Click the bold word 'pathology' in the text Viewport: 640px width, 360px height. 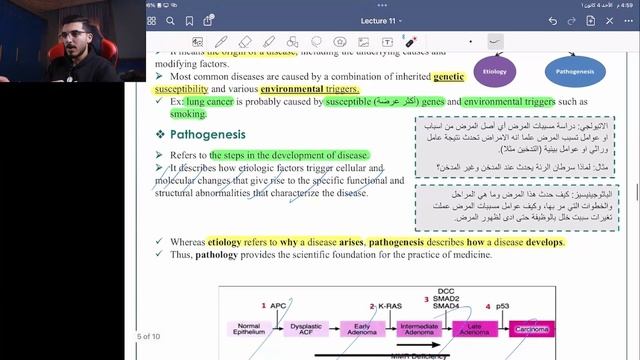tap(216, 255)
